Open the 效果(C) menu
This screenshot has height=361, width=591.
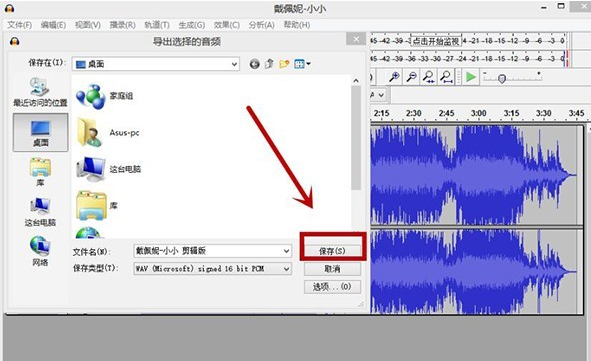pyautogui.click(x=227, y=25)
